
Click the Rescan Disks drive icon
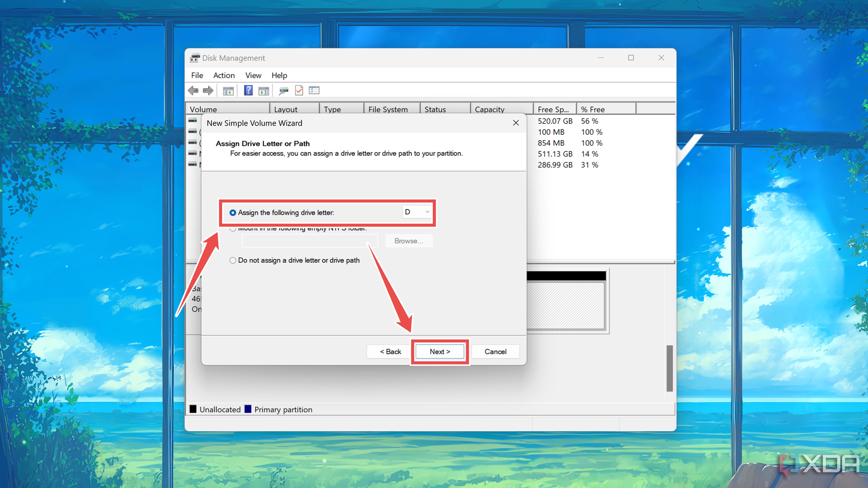283,91
